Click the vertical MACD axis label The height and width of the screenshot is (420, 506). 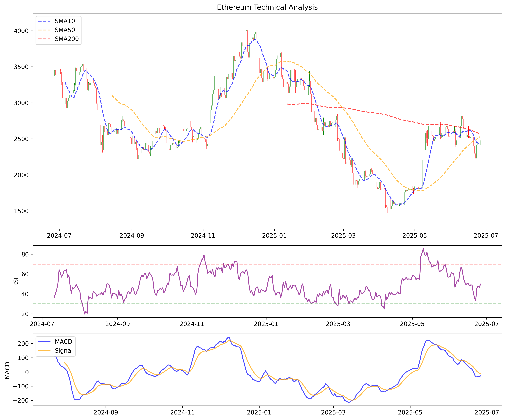click(x=8, y=370)
